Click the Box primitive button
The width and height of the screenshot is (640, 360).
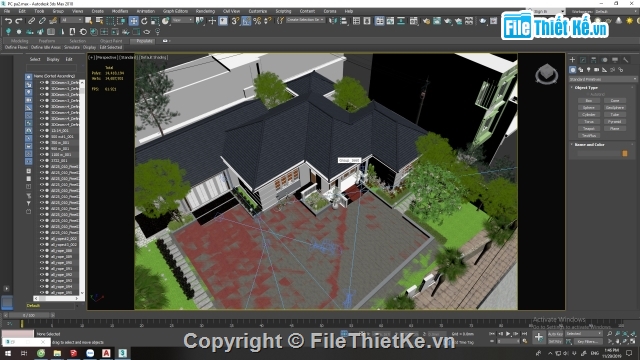coord(589,100)
